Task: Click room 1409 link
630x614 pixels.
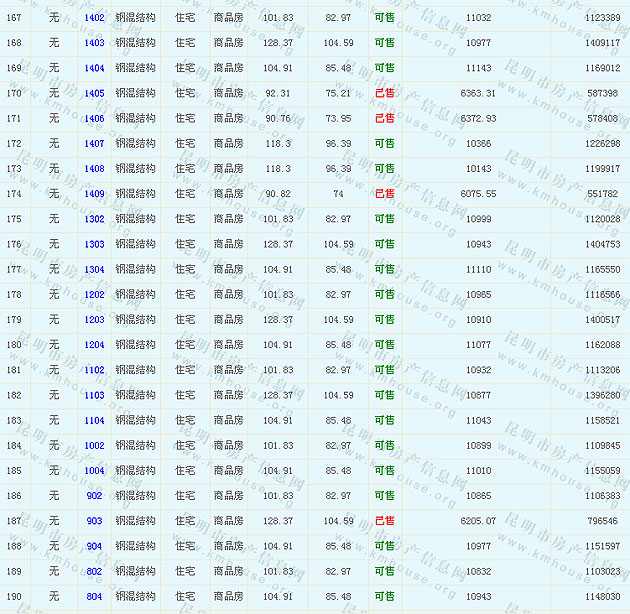Action: (94, 194)
